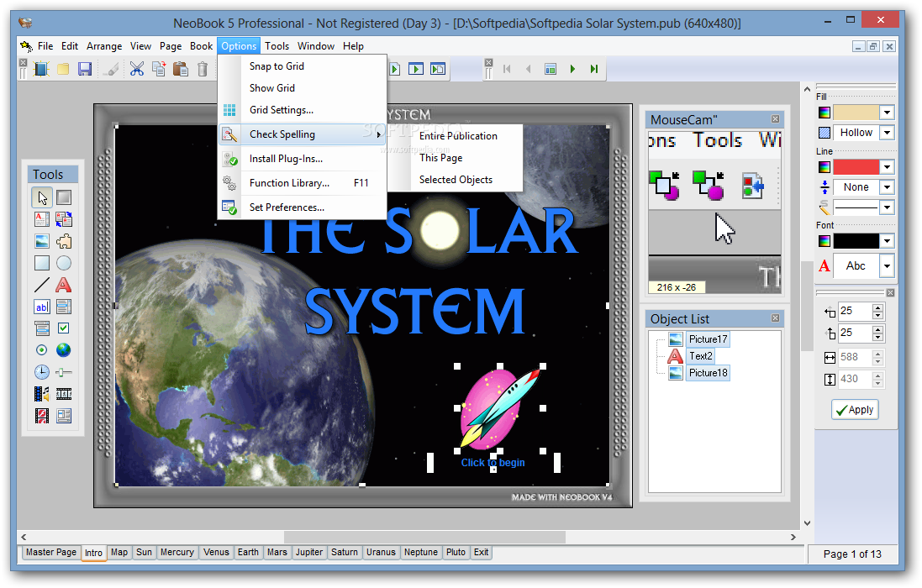Open Font color dropdown
The width and height of the screenshot is (922, 588).
(887, 241)
